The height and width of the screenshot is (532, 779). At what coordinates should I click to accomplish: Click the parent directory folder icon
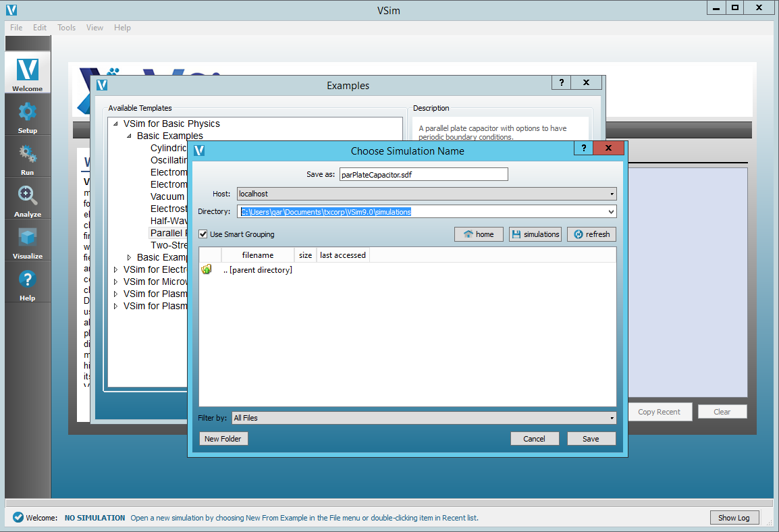click(206, 269)
